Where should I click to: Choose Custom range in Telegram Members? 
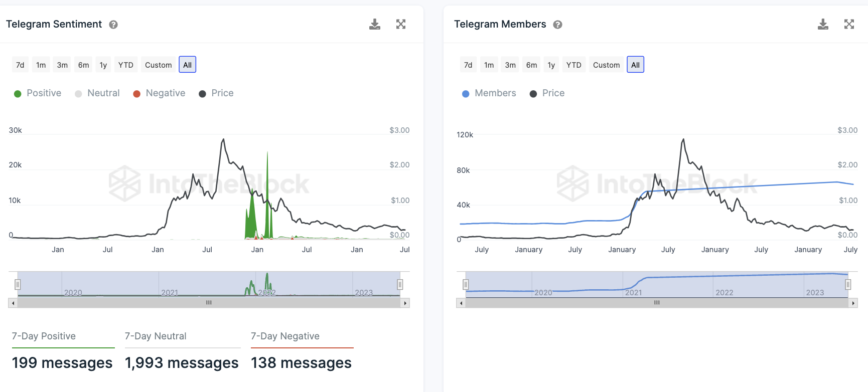pos(607,65)
